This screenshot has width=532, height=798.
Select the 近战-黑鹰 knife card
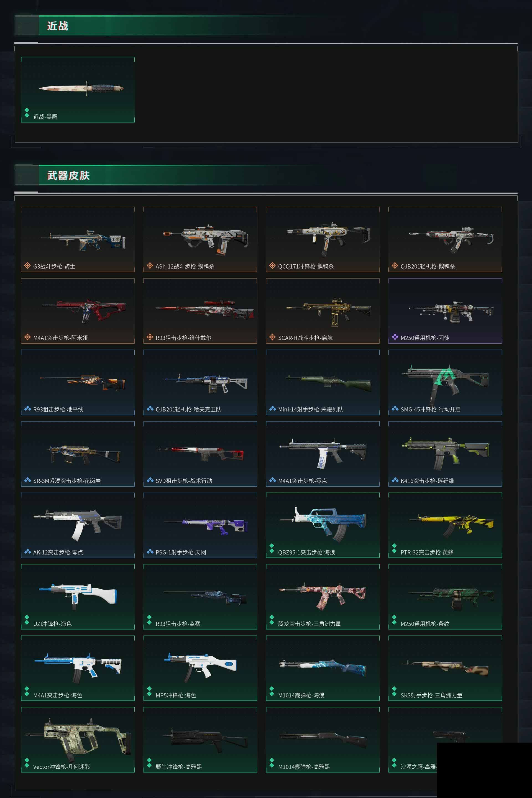[78, 89]
